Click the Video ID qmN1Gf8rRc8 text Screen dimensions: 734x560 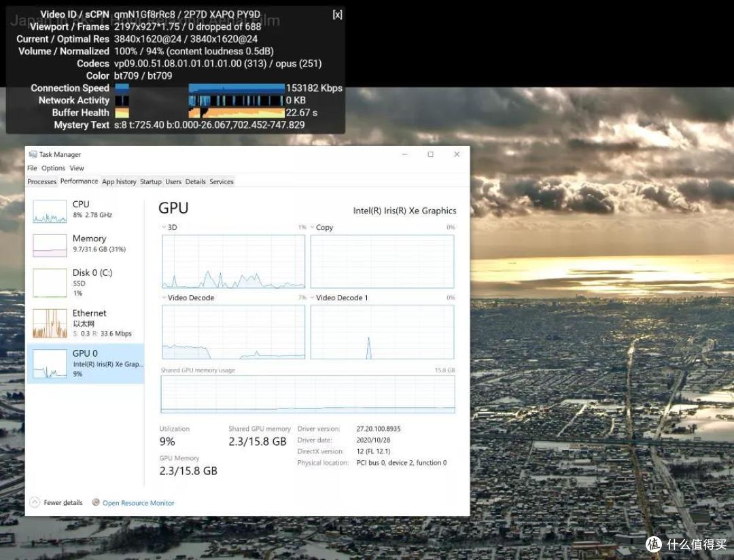pyautogui.click(x=144, y=14)
